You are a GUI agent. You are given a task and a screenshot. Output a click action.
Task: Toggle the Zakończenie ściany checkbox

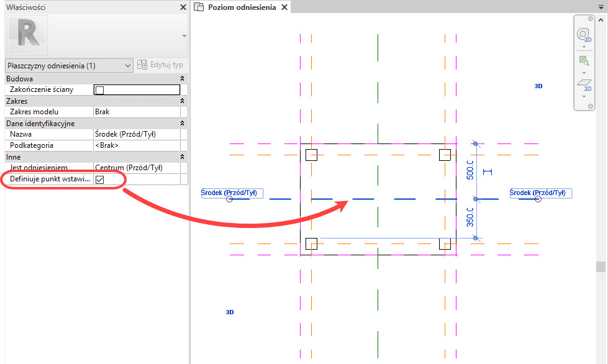[x=99, y=90]
